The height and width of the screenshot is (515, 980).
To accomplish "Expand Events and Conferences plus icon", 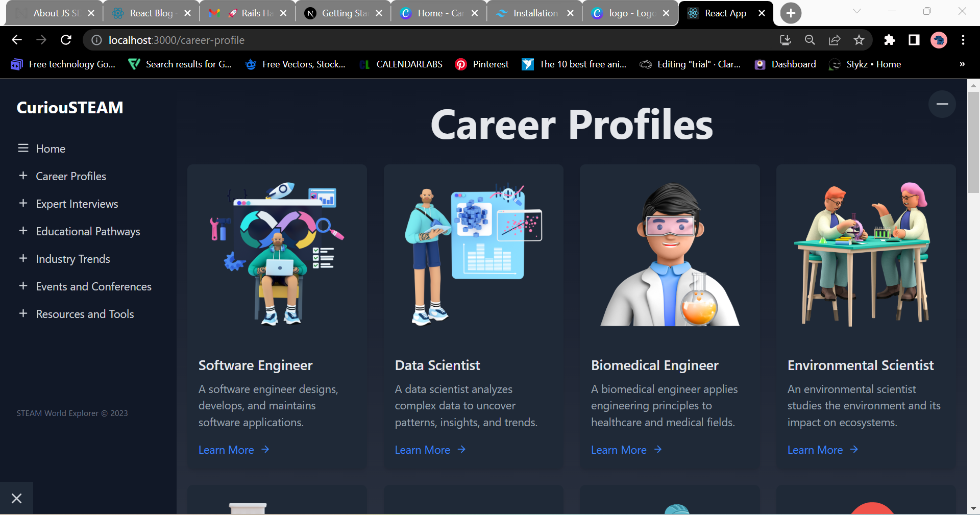I will click(23, 286).
